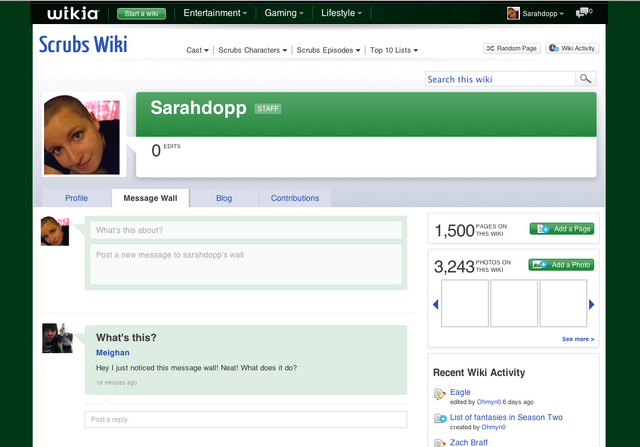Click the Add a Photo button
The width and height of the screenshot is (640, 447).
(x=561, y=265)
